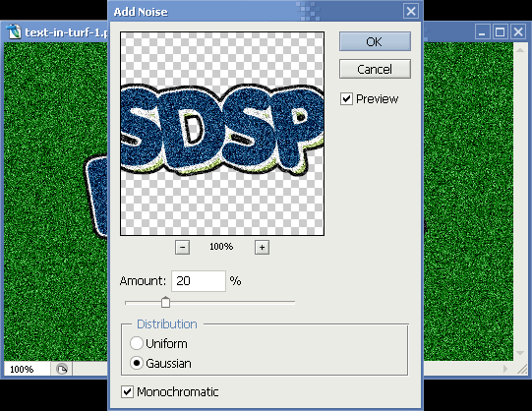Click the text-in-turf-1 document title
The height and width of the screenshot is (411, 532).
67,32
